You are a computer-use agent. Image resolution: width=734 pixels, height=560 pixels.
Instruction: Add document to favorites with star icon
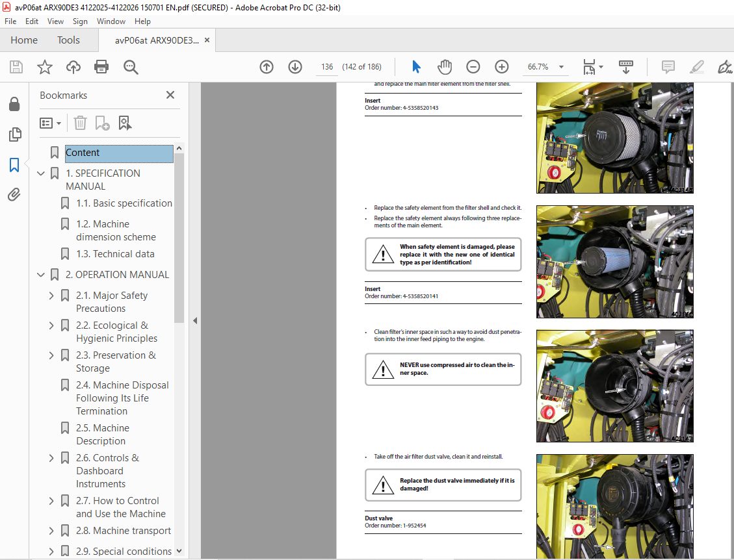[x=44, y=67]
